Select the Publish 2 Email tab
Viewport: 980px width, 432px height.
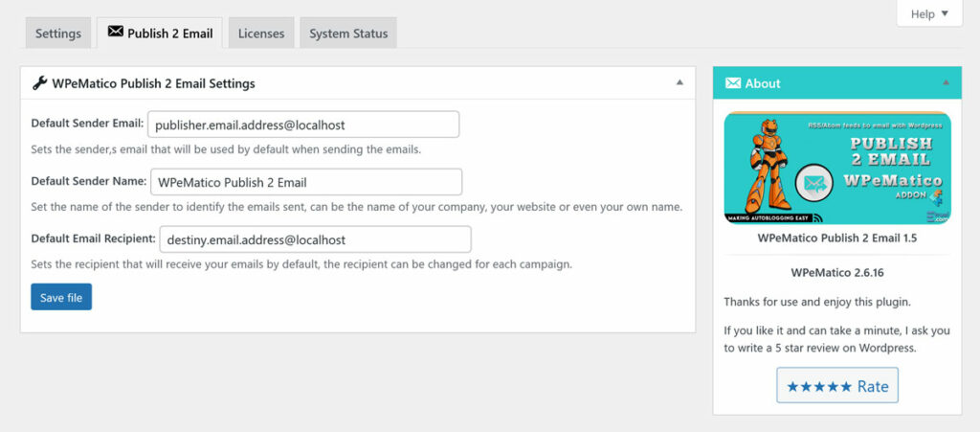160,34
